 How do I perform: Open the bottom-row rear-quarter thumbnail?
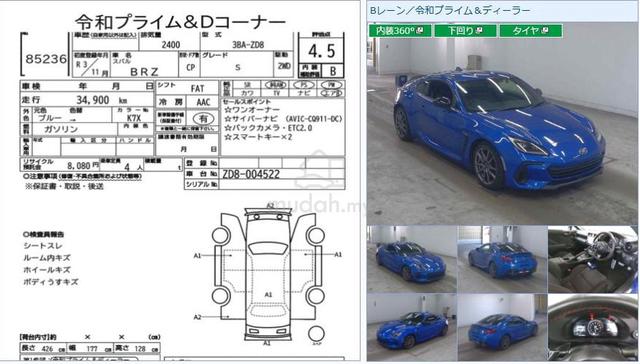coord(502,327)
